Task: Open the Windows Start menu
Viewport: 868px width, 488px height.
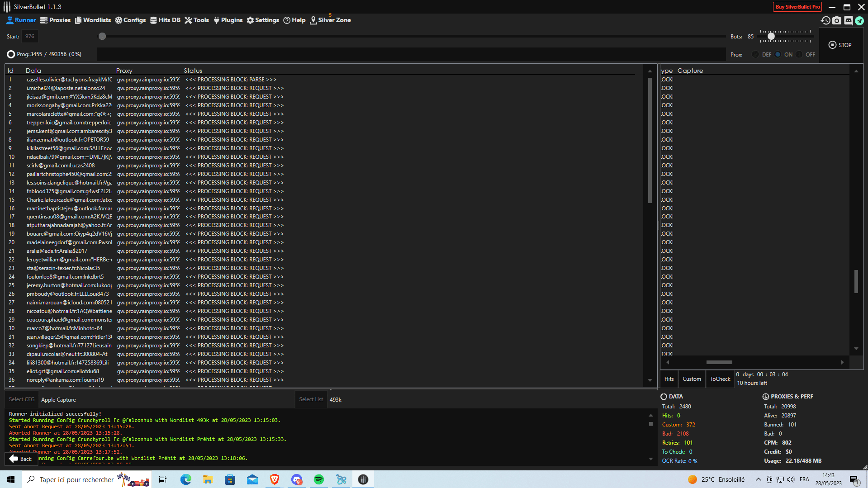Action: click(x=11, y=479)
